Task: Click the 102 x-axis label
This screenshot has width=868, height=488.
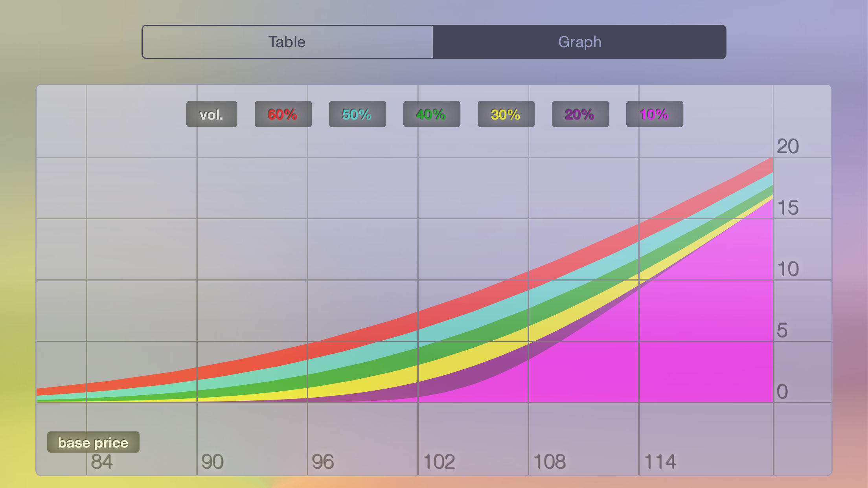Action: (439, 462)
